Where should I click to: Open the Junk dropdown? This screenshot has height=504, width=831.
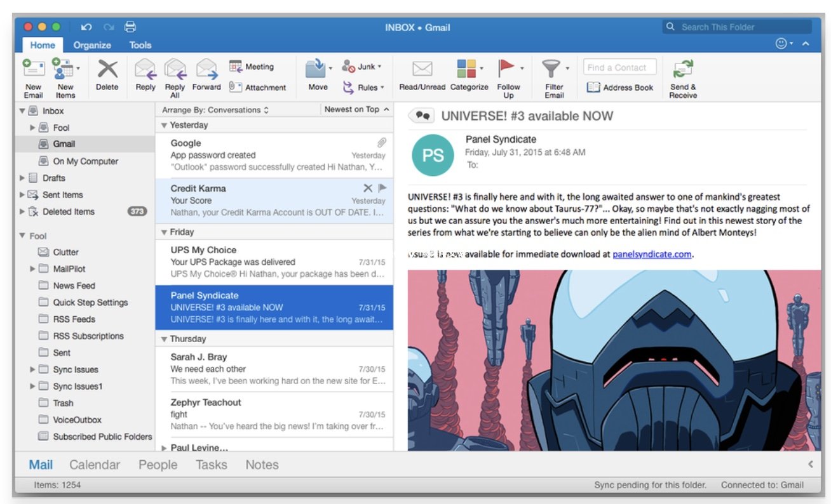click(362, 66)
